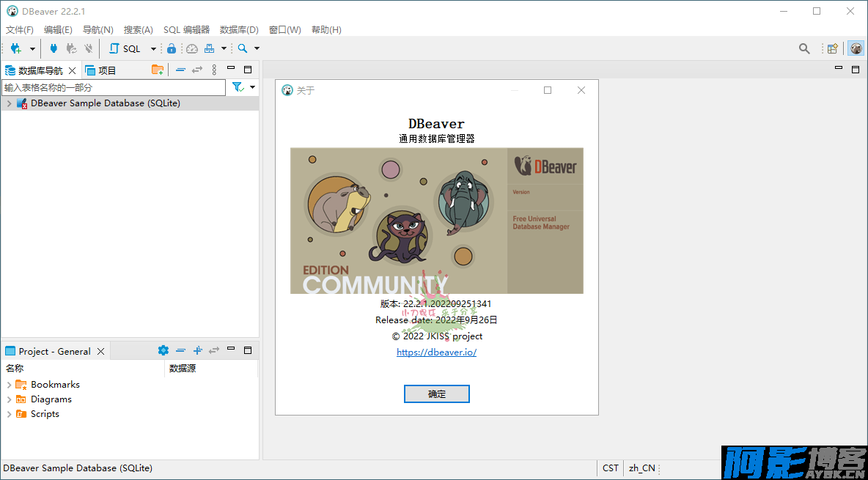Select DBeaver Sample Database (SQLite) connection
The width and height of the screenshot is (868, 480).
coord(105,103)
